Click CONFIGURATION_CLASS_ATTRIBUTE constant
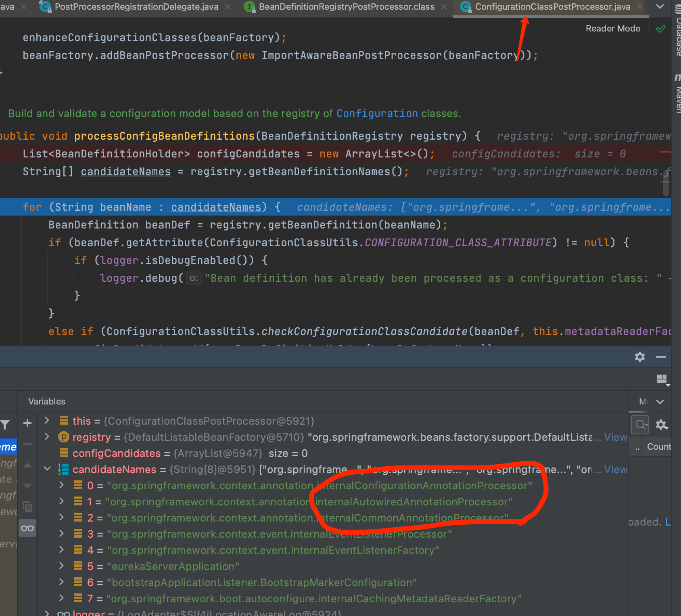The height and width of the screenshot is (616, 681). [458, 243]
